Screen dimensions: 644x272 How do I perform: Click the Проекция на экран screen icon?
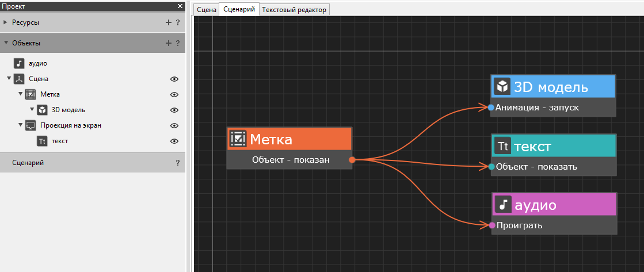pos(31,125)
